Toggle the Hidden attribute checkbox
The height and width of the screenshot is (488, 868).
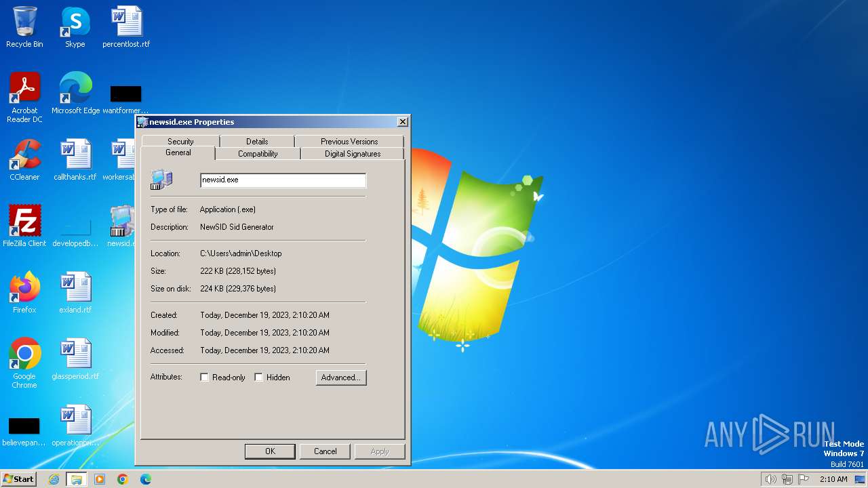coord(258,378)
